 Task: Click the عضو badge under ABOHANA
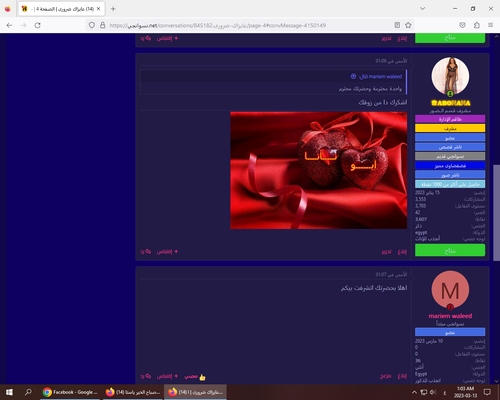pyautogui.click(x=450, y=138)
